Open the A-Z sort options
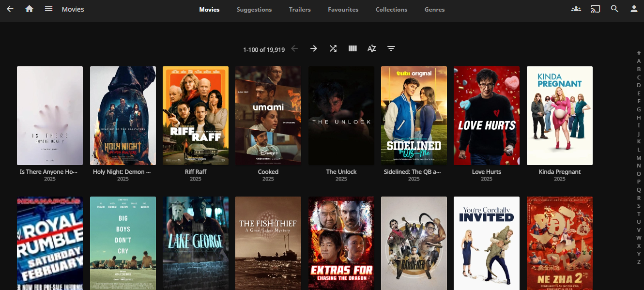 (x=372, y=48)
